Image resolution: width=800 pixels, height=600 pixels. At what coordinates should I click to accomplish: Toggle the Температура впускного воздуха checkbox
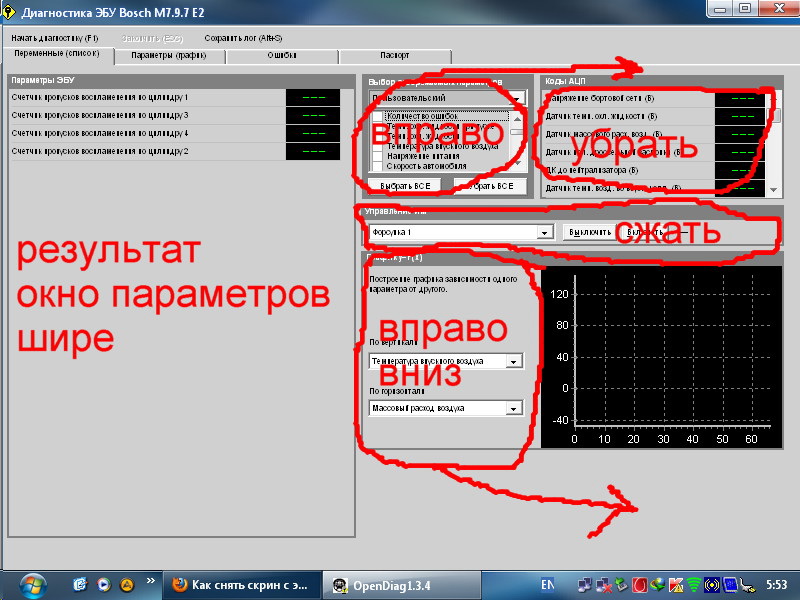378,146
